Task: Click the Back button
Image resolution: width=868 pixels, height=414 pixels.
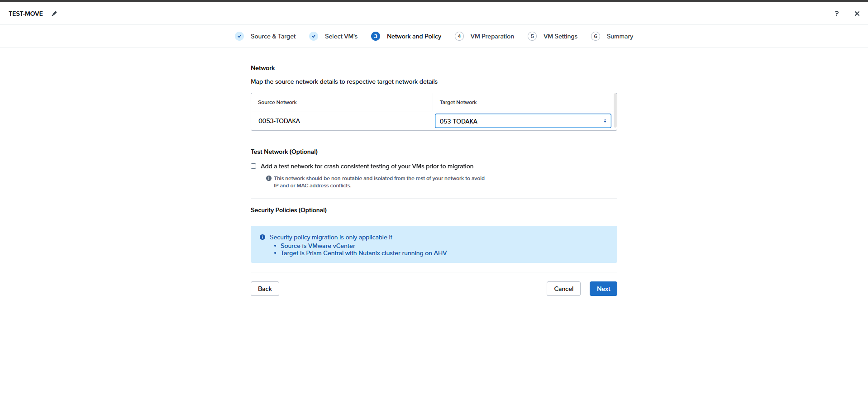Action: tap(265, 289)
